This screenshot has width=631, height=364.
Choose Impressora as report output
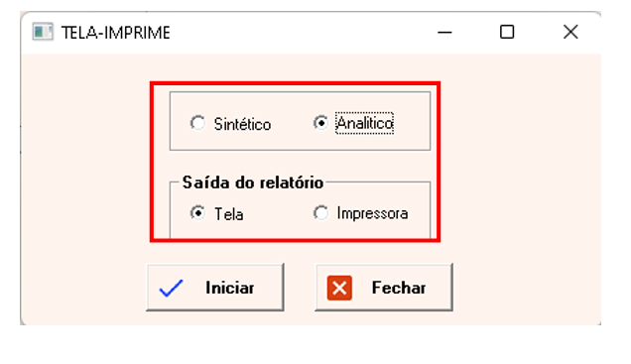(320, 213)
